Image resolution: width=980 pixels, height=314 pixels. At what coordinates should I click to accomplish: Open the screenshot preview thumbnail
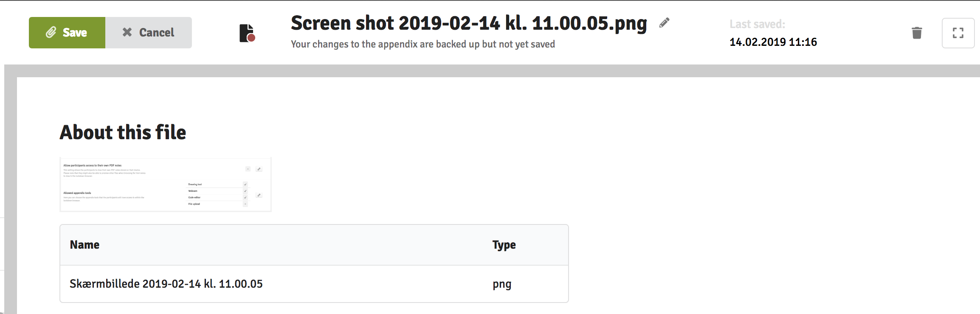166,184
